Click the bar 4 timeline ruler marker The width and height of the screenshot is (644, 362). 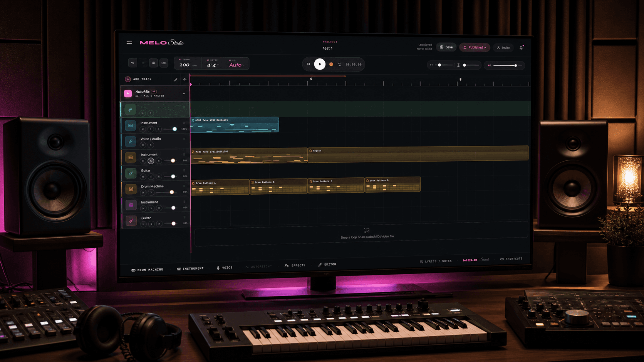311,79
